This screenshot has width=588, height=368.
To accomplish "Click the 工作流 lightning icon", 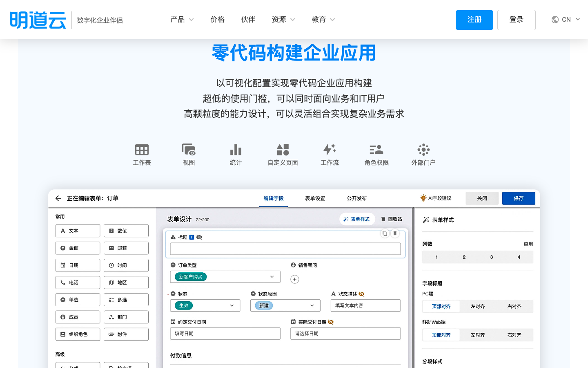I will (330, 150).
